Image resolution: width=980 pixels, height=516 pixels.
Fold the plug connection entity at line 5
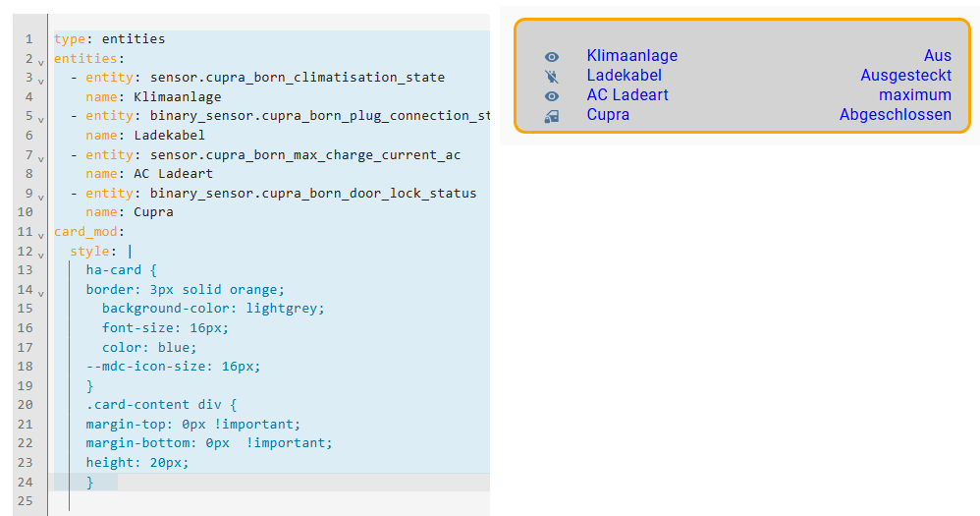(40, 118)
